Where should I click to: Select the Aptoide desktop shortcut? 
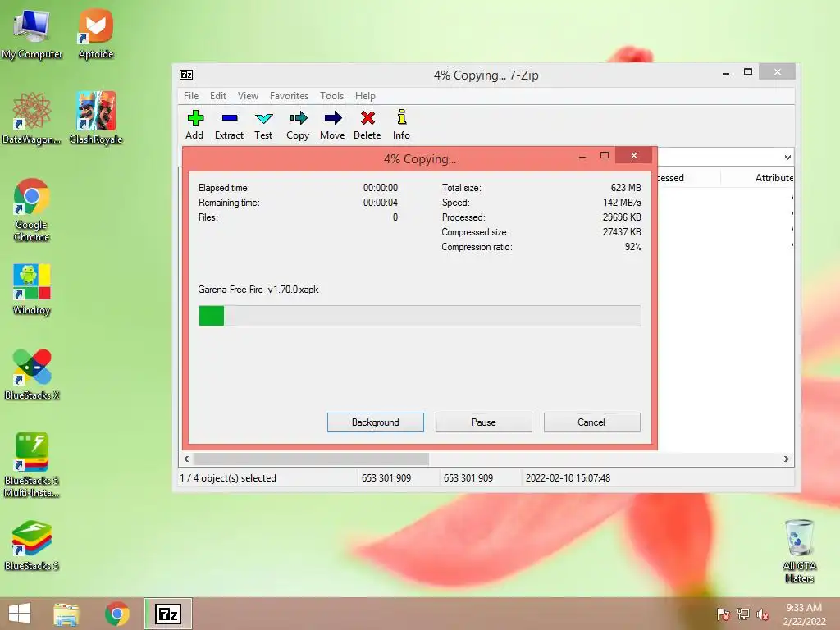96,33
